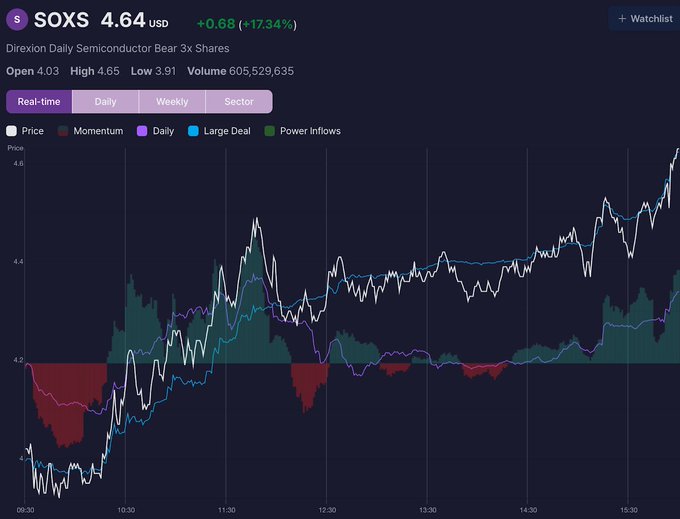
Task: Click the 11:30 time axis marker
Action: point(226,510)
